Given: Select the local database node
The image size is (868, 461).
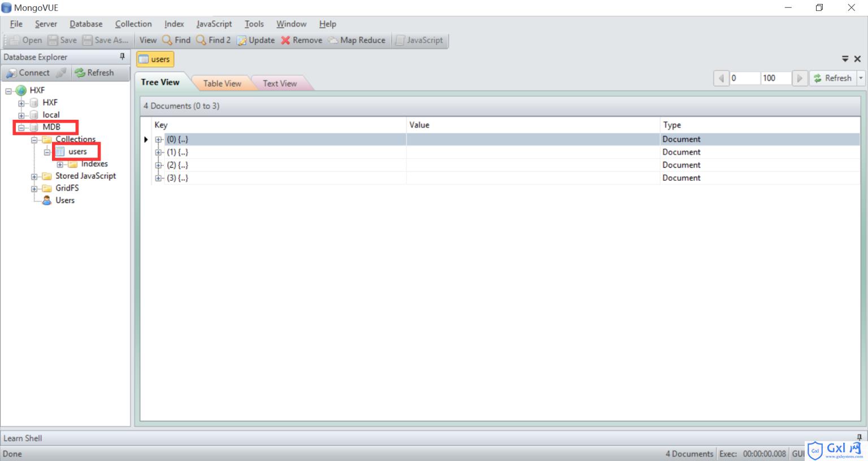Looking at the screenshot, I should [x=45, y=115].
